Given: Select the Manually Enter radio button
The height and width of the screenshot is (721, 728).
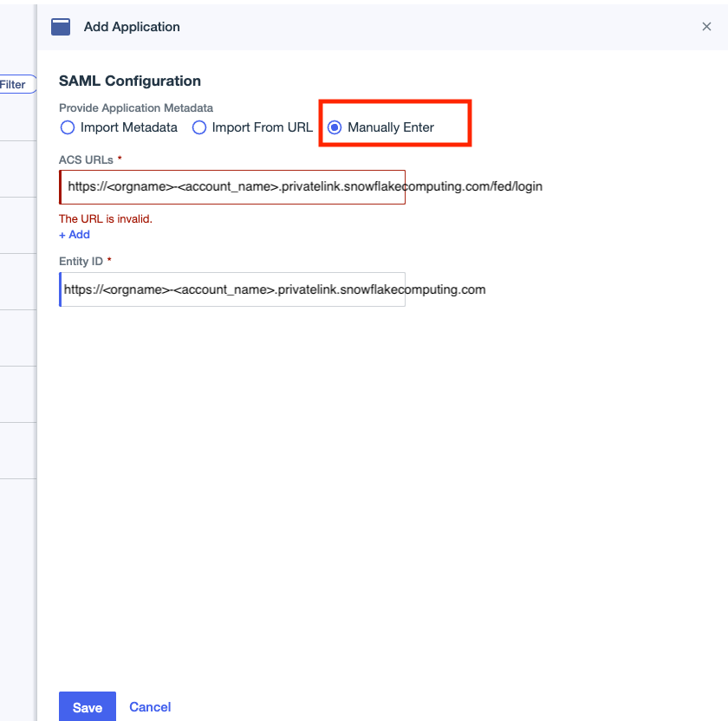Looking at the screenshot, I should (x=335, y=127).
